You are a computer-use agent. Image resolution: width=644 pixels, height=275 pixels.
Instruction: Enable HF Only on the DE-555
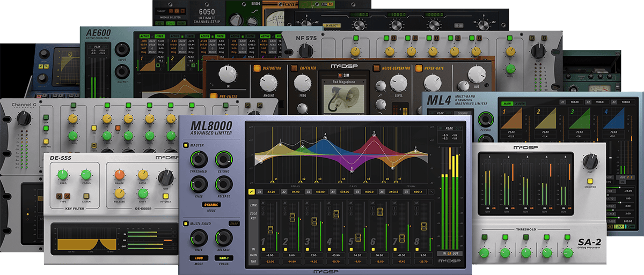click(166, 196)
